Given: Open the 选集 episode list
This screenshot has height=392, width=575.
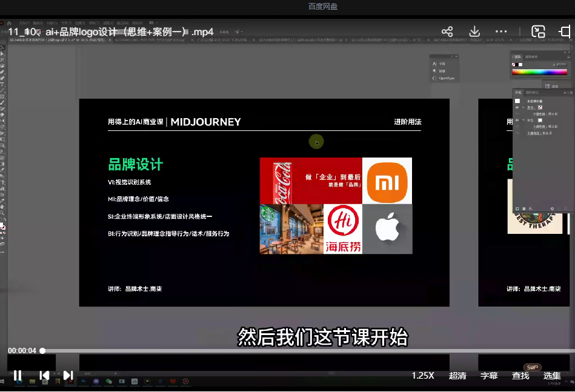Looking at the screenshot, I should pyautogui.click(x=552, y=376).
